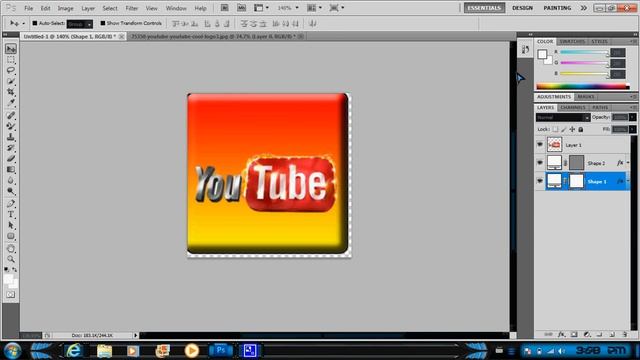Screen dimensions: 640x360
Task: Select the Eyedropper tool
Action: click(11, 102)
